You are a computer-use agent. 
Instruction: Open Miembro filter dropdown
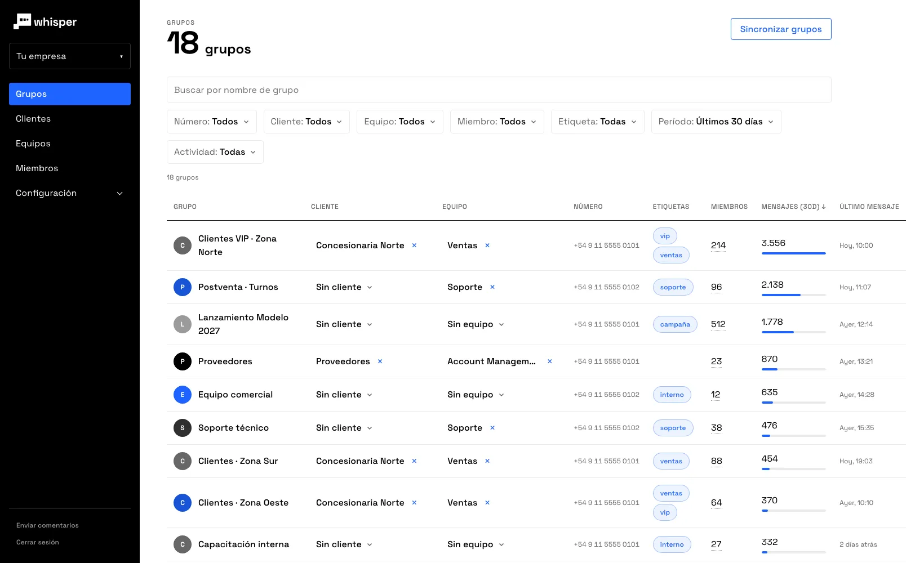tap(497, 122)
